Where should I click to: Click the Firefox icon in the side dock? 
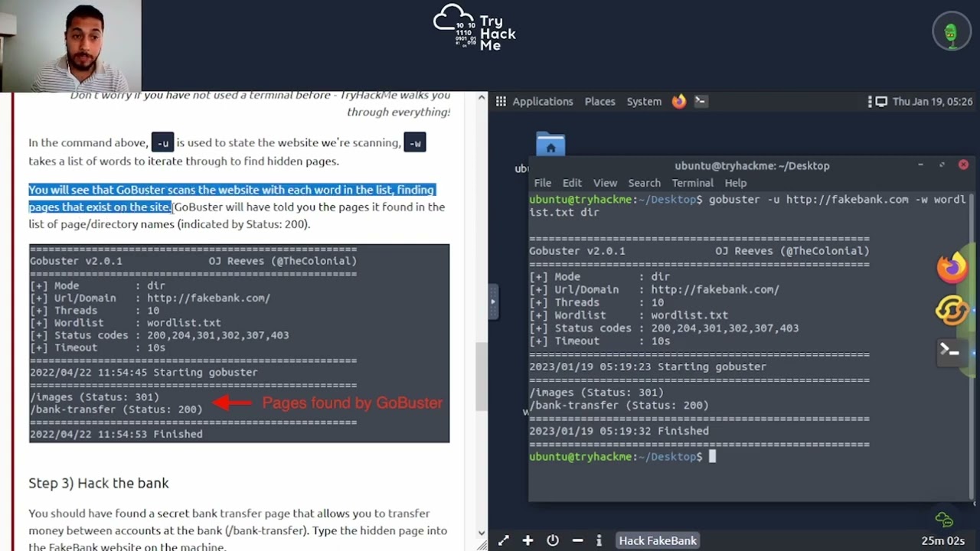[x=952, y=268]
